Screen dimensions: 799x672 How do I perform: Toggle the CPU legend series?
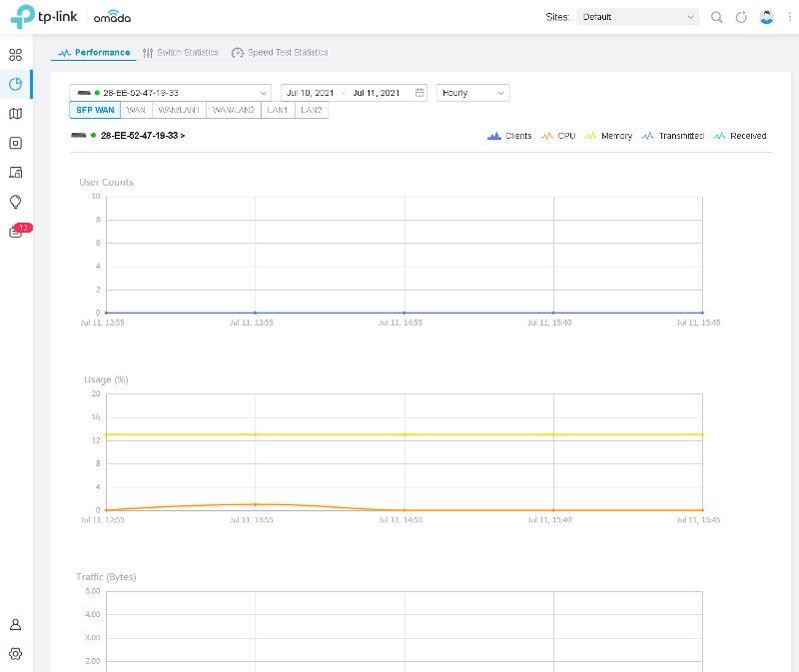pyautogui.click(x=558, y=136)
